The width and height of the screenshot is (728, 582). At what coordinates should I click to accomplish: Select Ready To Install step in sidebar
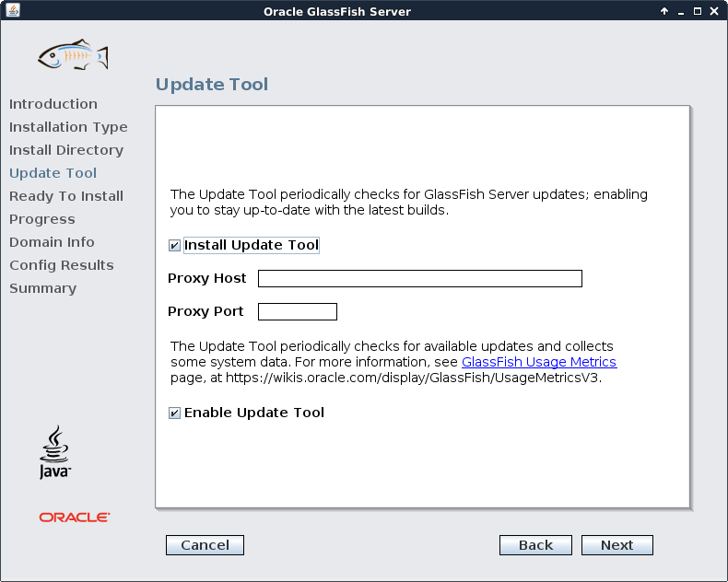click(66, 196)
